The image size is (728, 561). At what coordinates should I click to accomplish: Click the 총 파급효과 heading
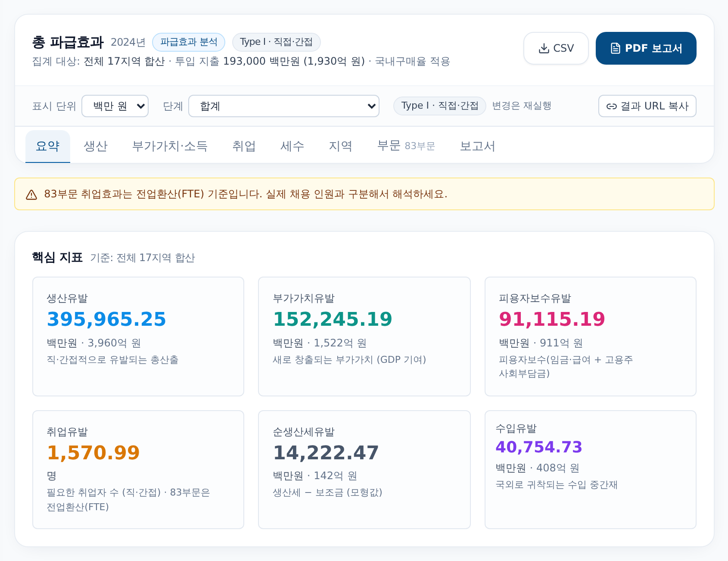pos(68,42)
